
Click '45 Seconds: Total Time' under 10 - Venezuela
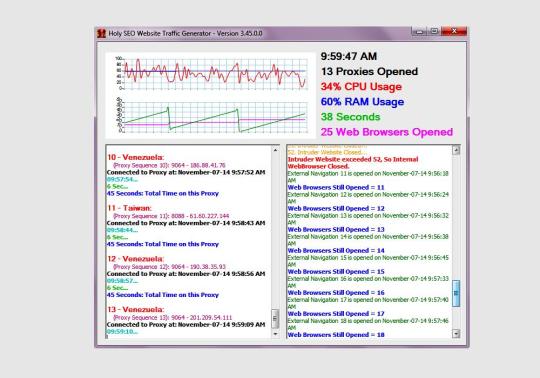coord(163,193)
